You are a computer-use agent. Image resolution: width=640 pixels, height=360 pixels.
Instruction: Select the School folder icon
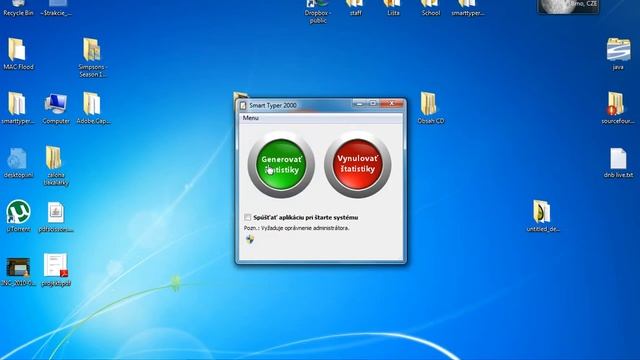coord(431,8)
